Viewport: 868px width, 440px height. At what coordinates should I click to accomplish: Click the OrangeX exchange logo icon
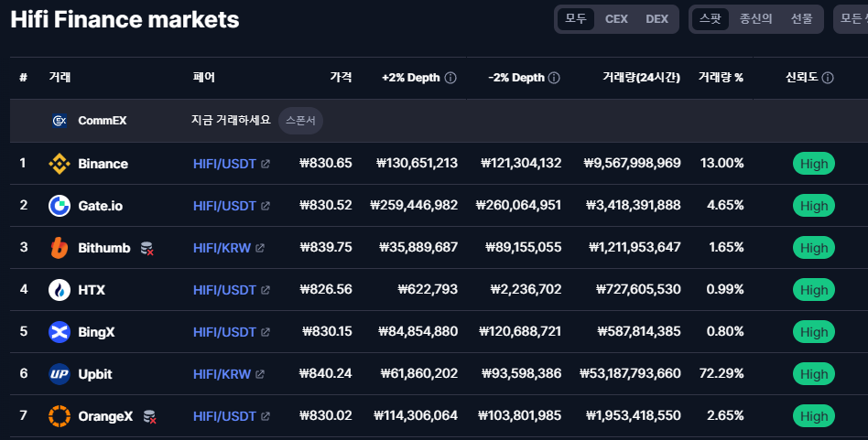coord(60,416)
